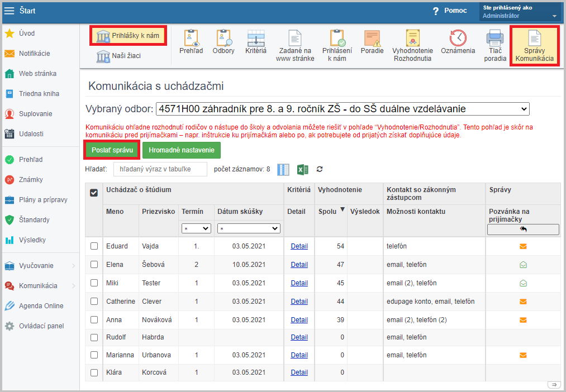
Task: Click the Hľadať search field
Action: (160, 169)
